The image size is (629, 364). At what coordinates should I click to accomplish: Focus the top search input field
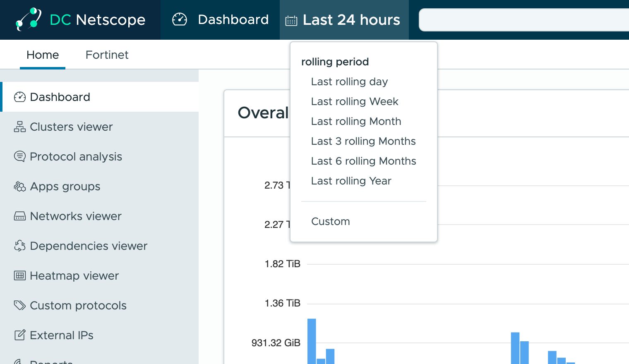point(524,20)
